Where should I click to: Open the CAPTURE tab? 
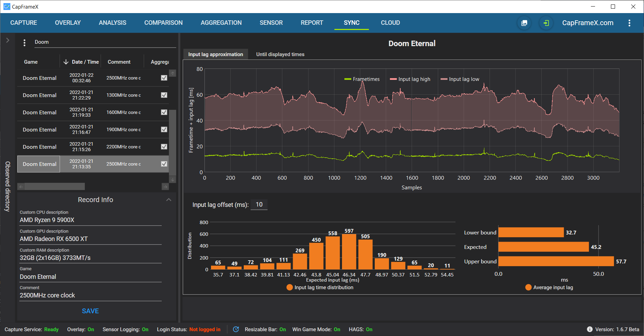click(23, 23)
